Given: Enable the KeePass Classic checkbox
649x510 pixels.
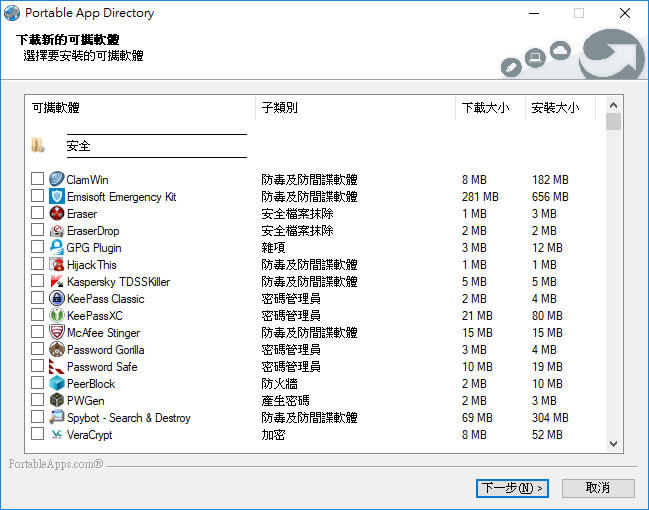Looking at the screenshot, I should pos(37,297).
